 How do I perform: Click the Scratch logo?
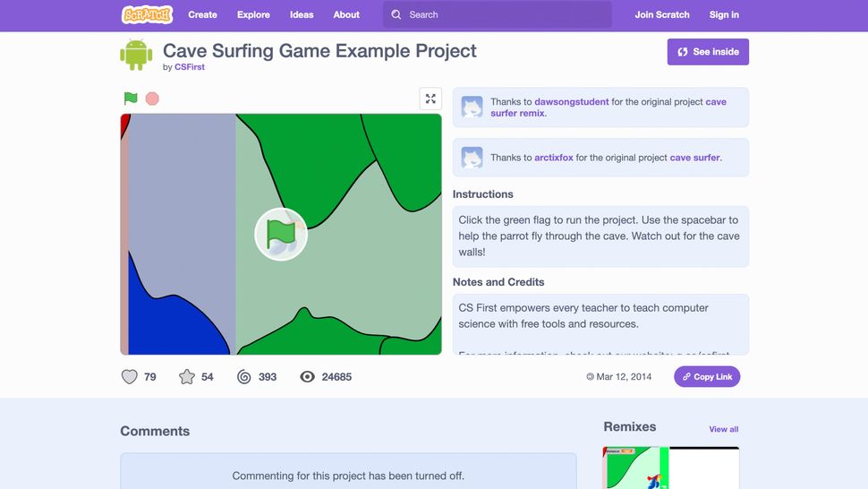point(147,14)
